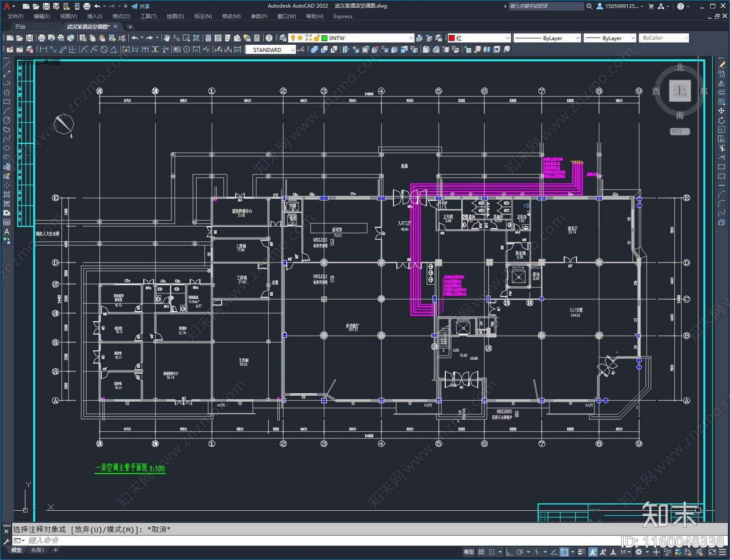The width and height of the screenshot is (730, 560).
Task: Click the red color swatch in color control
Action: (x=452, y=38)
